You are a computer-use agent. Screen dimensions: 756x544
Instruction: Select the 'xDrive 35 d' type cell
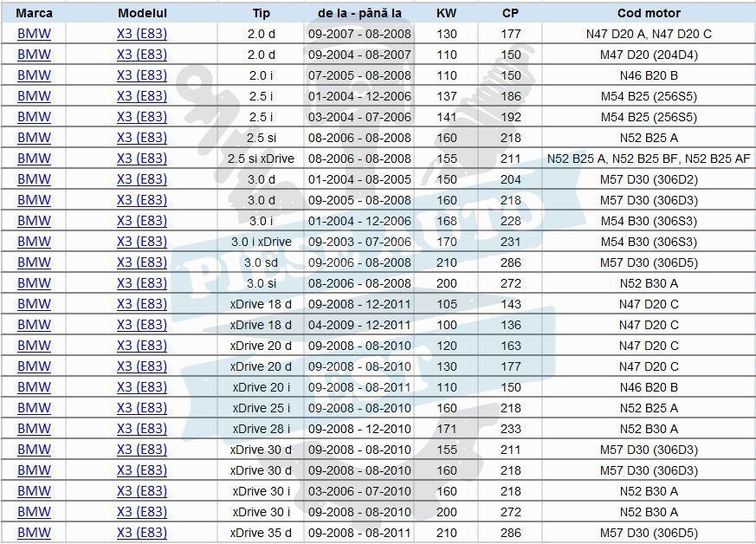coord(261,533)
